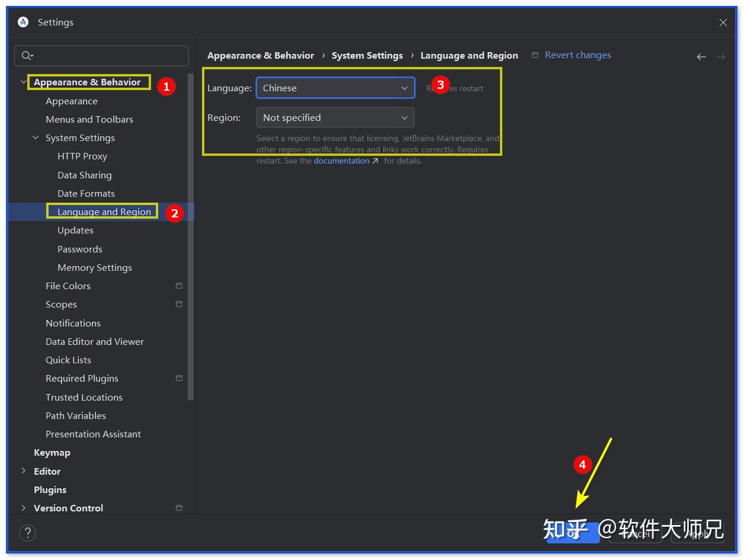Focus the settings search field
Viewport: 744px width, 560px height.
click(101, 56)
